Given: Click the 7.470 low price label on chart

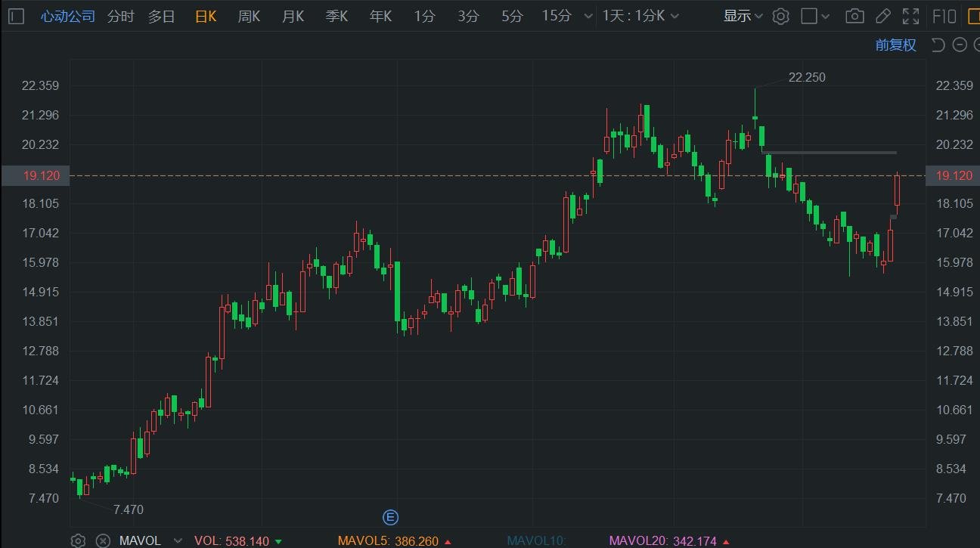Looking at the screenshot, I should [128, 509].
